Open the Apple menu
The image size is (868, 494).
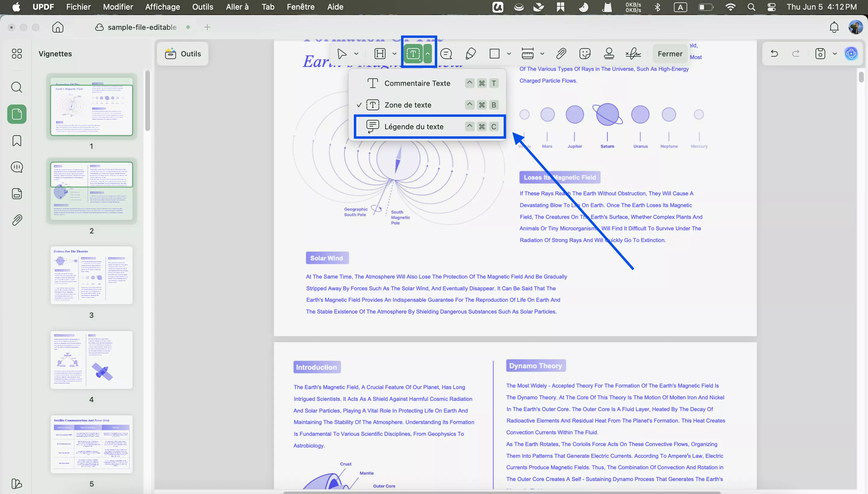click(16, 7)
